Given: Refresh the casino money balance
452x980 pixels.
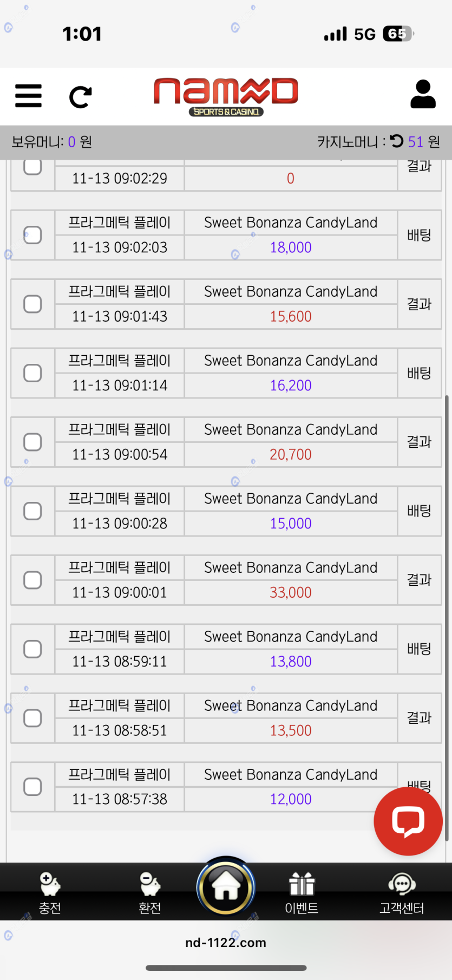Looking at the screenshot, I should pyautogui.click(x=397, y=141).
